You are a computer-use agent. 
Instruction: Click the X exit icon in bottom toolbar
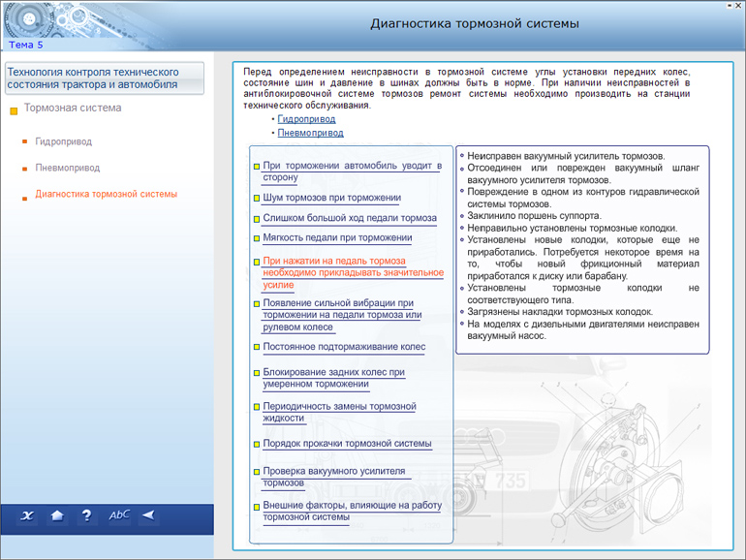tap(27, 515)
